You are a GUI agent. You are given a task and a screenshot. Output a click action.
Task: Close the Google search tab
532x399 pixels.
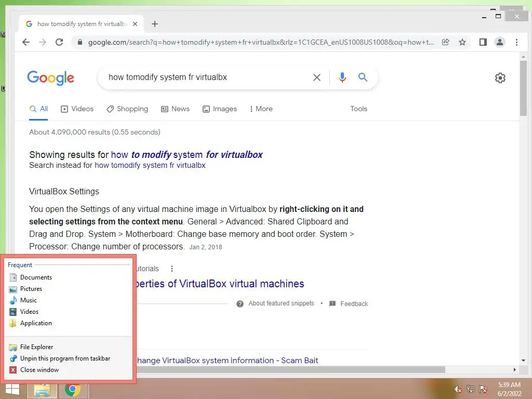pos(135,24)
